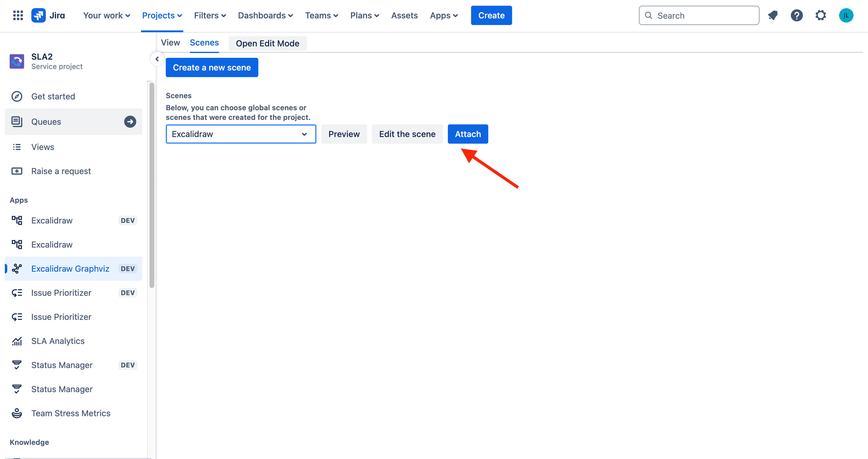Click DEV badge beside Status Manager
Viewport: 868px width, 459px height.
pyautogui.click(x=128, y=365)
